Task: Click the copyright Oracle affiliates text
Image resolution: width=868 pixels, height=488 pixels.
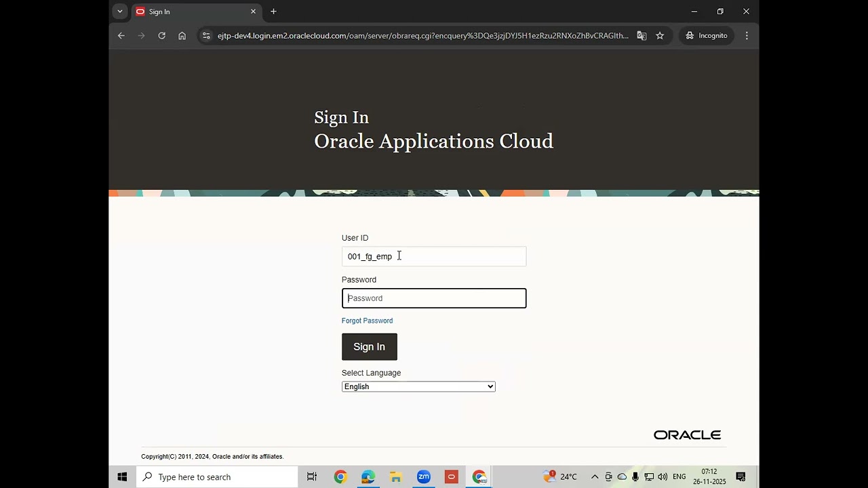Action: pyautogui.click(x=212, y=457)
